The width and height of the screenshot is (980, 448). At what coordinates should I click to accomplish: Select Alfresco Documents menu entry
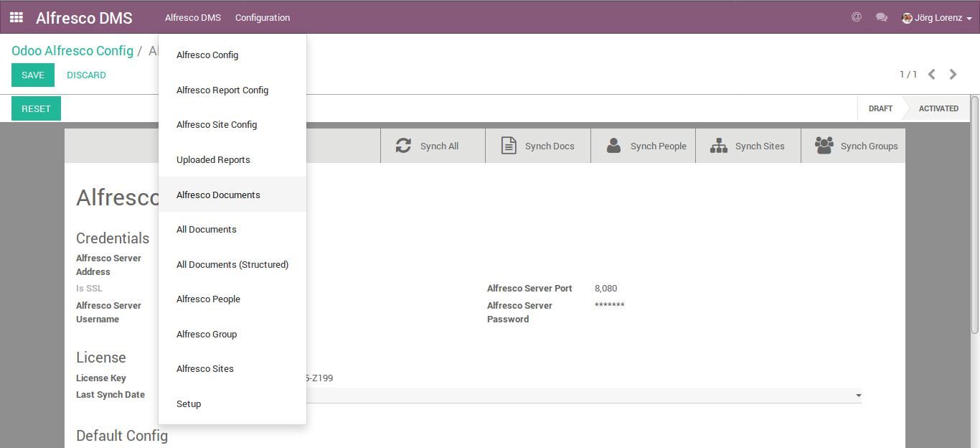[x=232, y=195]
